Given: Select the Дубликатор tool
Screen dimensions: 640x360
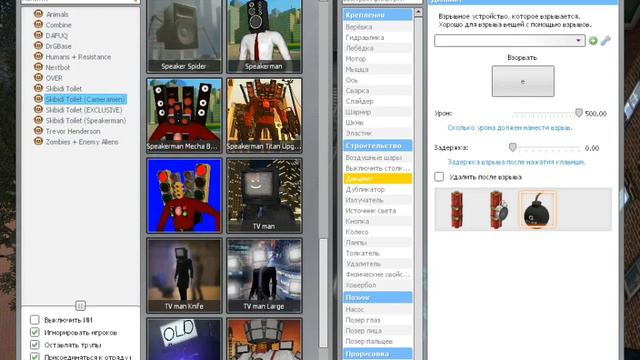Looking at the screenshot, I should [x=378, y=189].
